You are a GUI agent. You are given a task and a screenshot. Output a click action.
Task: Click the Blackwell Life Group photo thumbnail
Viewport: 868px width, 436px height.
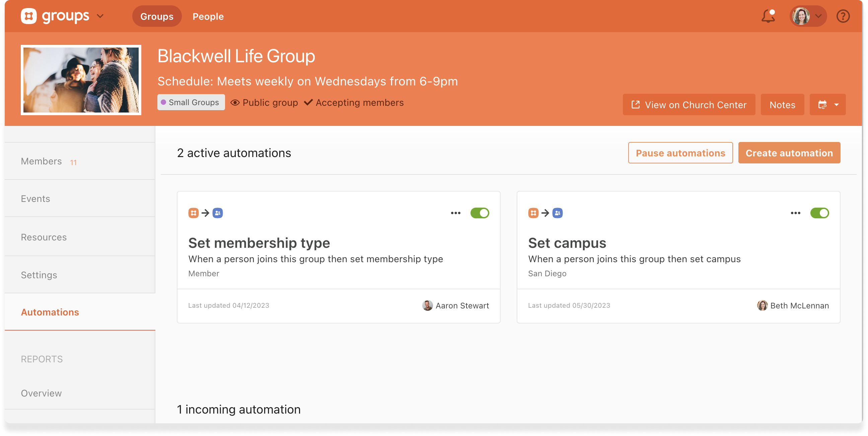(x=81, y=80)
